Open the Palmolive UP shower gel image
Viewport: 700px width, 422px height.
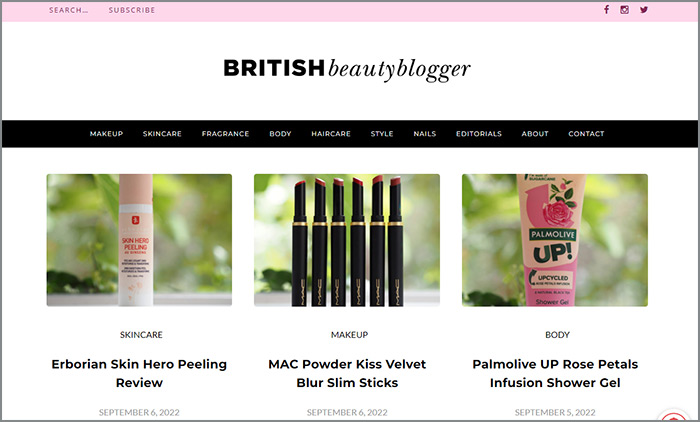point(555,240)
